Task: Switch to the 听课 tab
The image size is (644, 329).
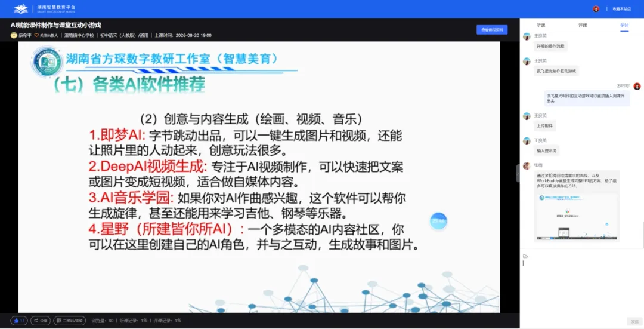Action: tap(541, 25)
